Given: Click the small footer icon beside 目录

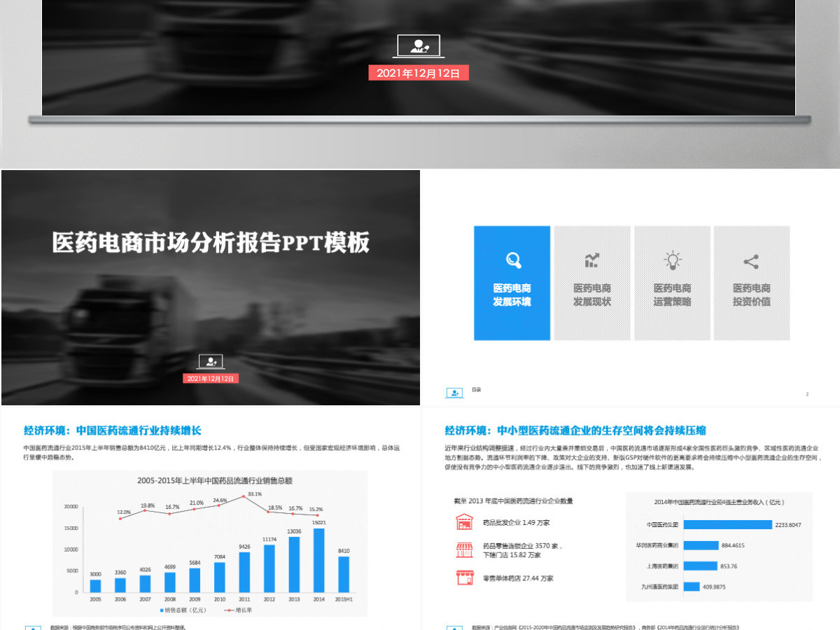Looking at the screenshot, I should click(454, 393).
